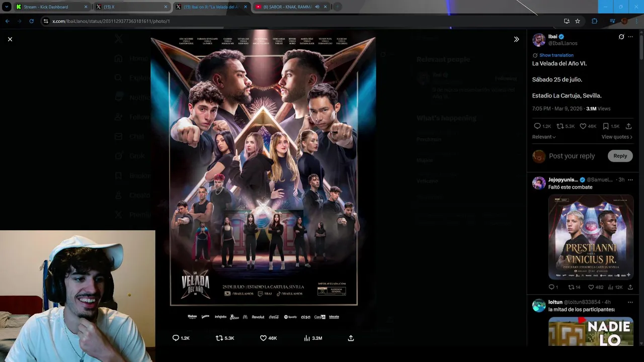Click Show translation link
Image resolution: width=644 pixels, height=362 pixels.
556,55
